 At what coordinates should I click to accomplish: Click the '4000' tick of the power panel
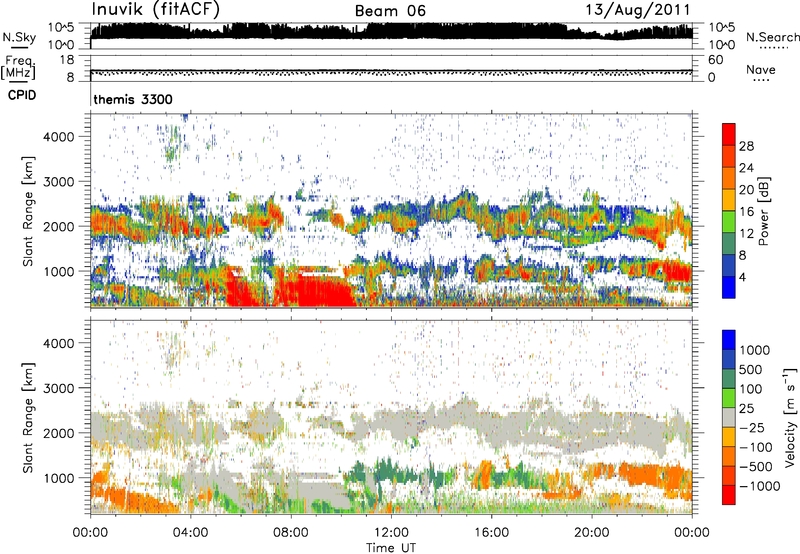pyautogui.click(x=59, y=137)
